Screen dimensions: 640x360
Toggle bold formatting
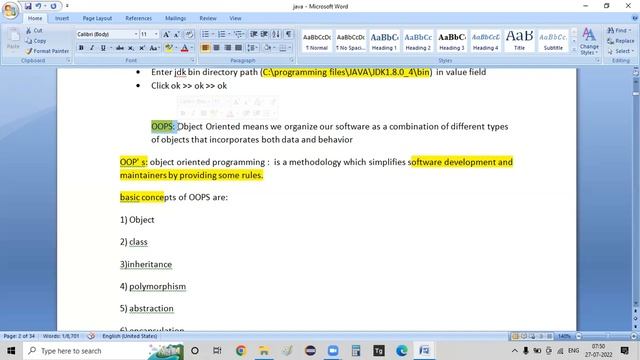[81, 48]
